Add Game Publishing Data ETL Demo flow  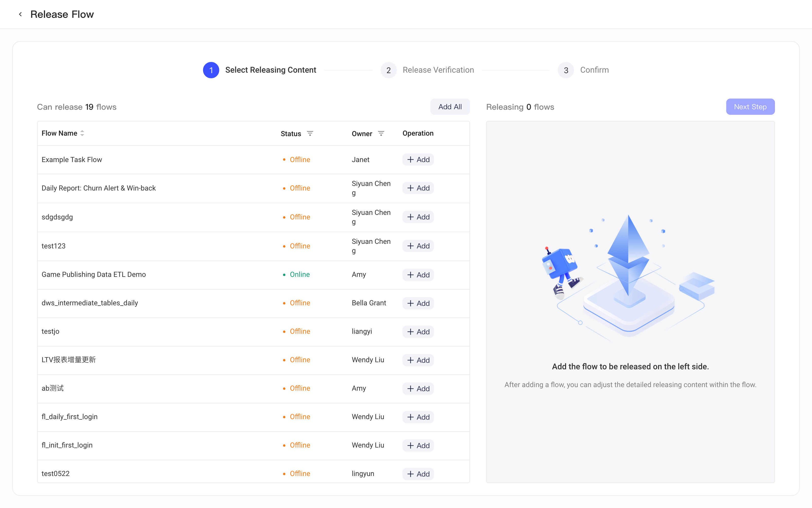418,275
